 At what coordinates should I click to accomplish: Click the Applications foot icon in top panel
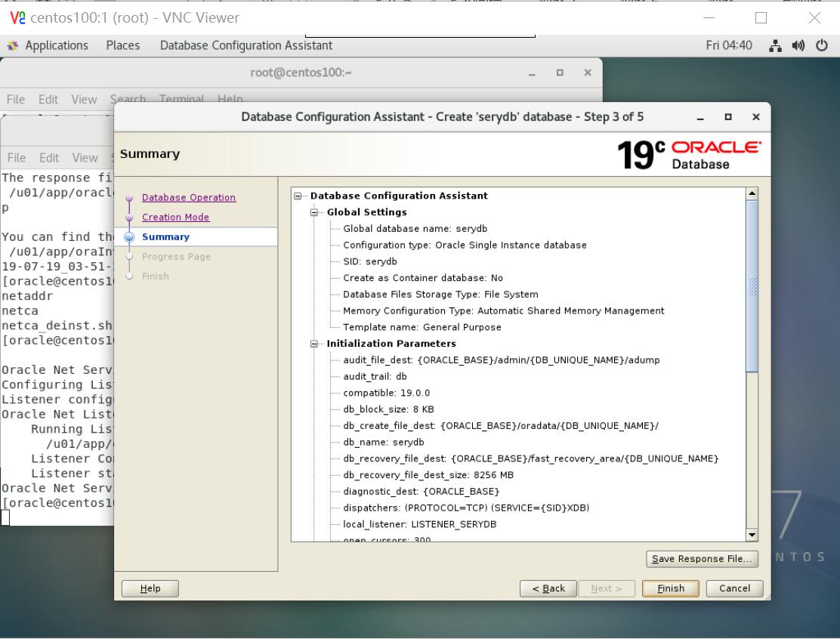[x=12, y=46]
